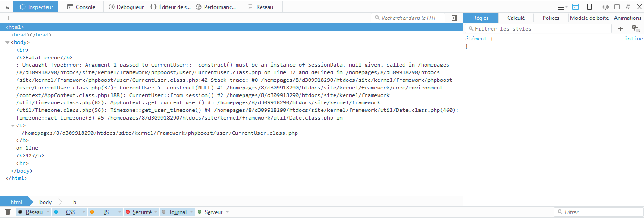The height and width of the screenshot is (218, 644).
Task: Toggle the JS message filter
Action: [102, 212]
